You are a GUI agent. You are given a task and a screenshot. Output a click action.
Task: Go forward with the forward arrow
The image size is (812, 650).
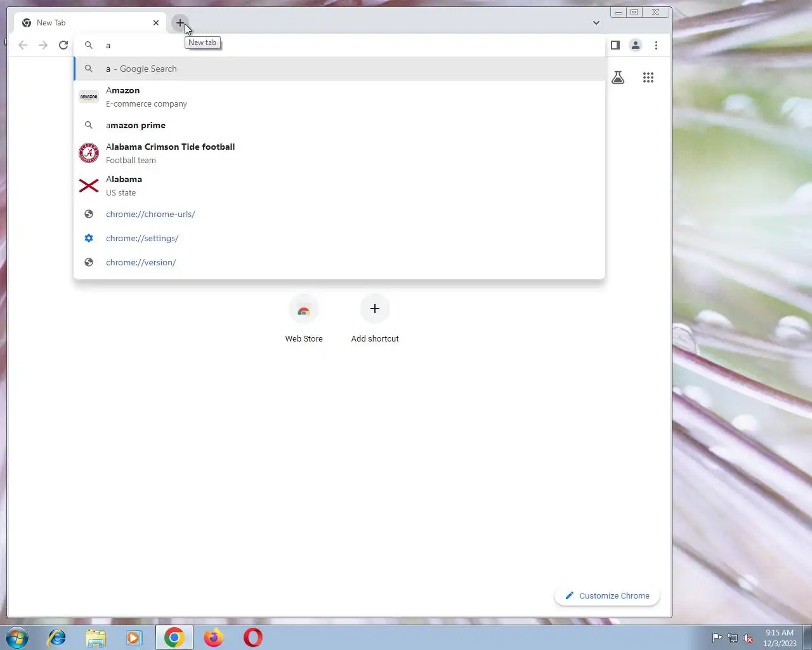coord(43,45)
